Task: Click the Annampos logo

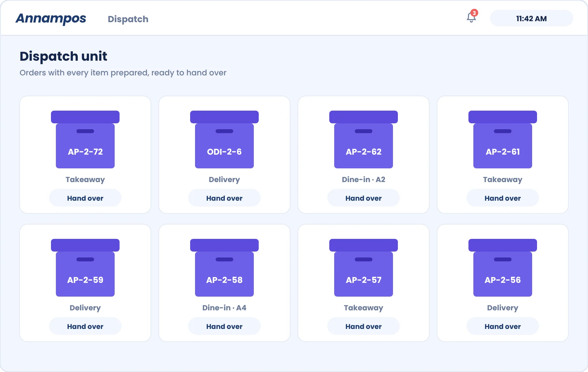Action: coord(51,19)
